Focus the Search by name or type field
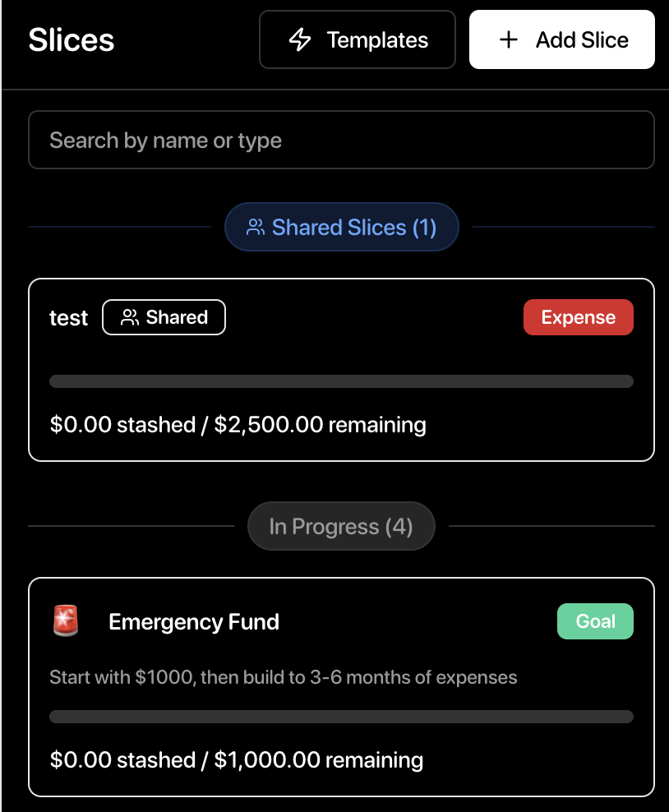 (x=341, y=141)
